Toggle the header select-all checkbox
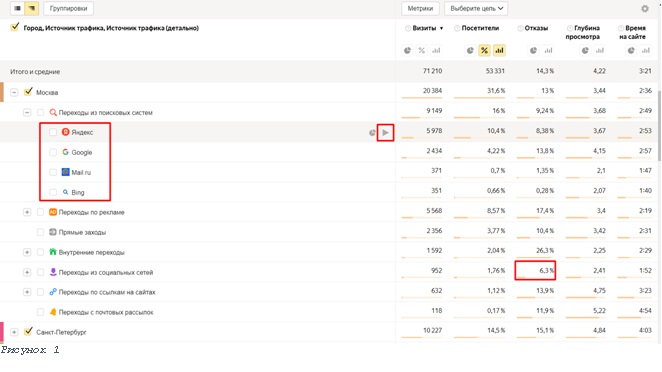 tap(15, 27)
